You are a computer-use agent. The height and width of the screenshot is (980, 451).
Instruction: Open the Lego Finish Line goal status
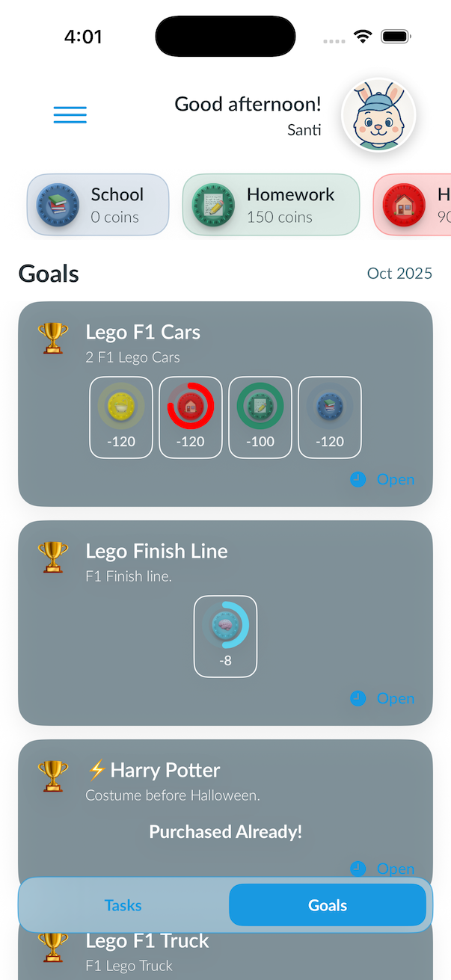click(x=382, y=698)
